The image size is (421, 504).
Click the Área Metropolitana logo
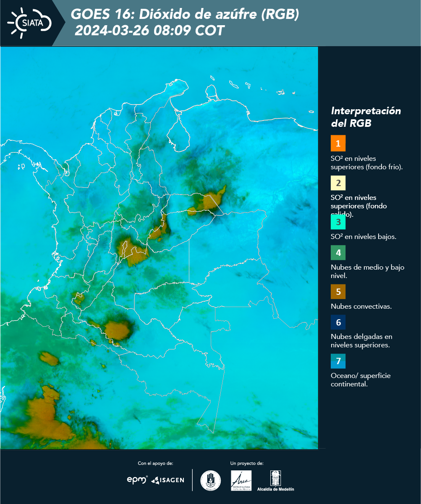[241, 480]
